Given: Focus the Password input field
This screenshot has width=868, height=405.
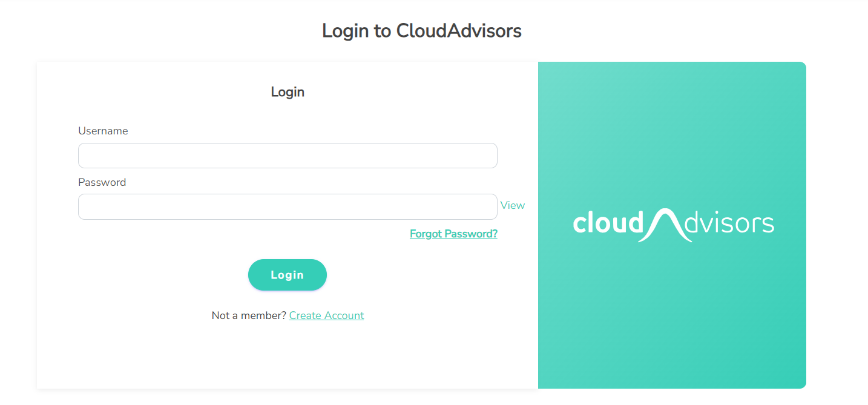Looking at the screenshot, I should coord(288,206).
